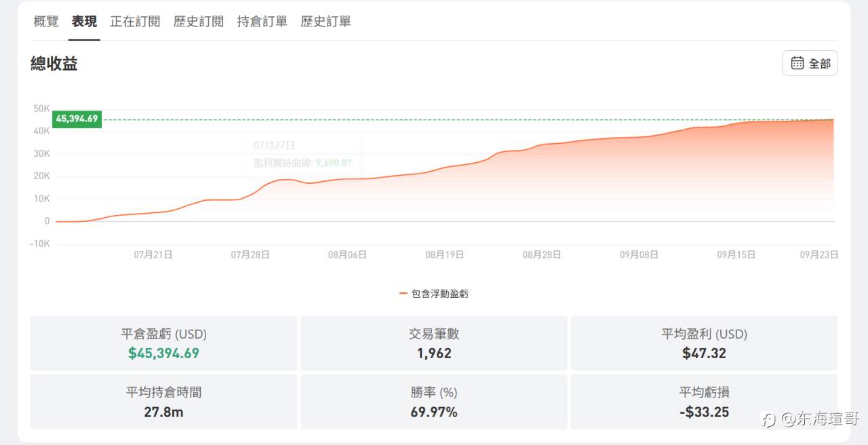Screen dimensions: 868x445
Task: Click the 總收益 heading
Action: point(54,64)
